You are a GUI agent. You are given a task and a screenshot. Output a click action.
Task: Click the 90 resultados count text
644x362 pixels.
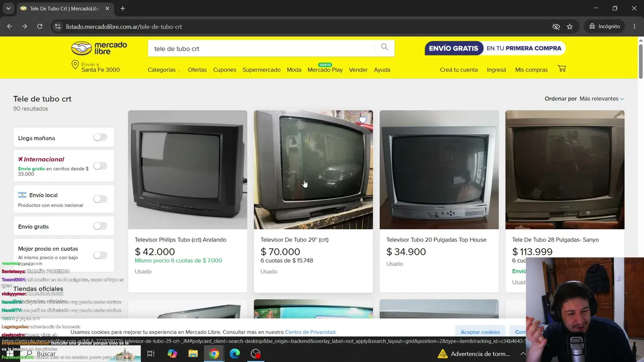pyautogui.click(x=31, y=109)
